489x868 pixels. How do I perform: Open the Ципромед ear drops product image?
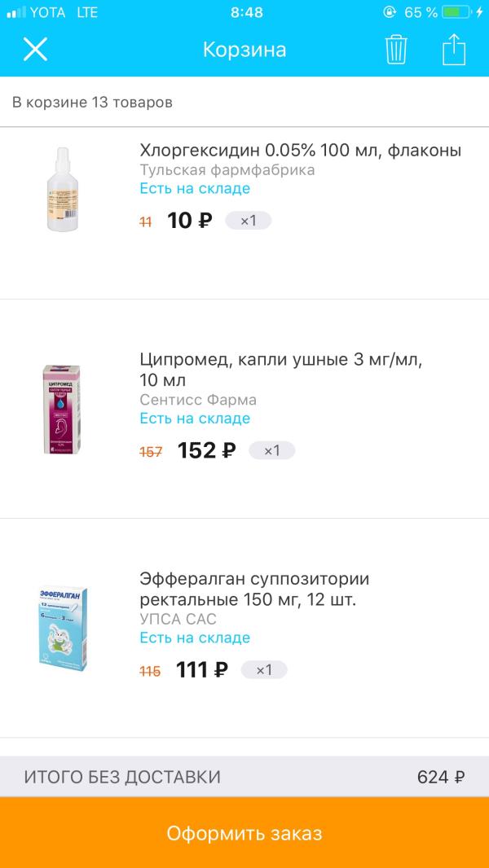(64, 410)
